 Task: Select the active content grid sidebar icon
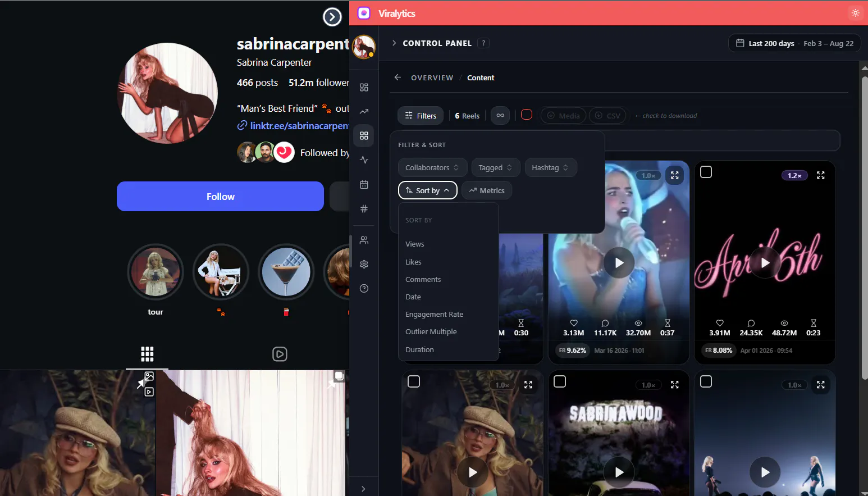(364, 135)
